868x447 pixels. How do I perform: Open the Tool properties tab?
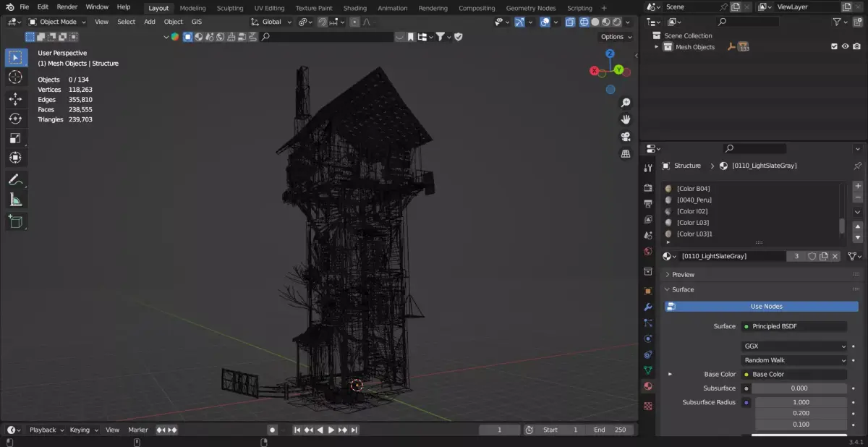(648, 168)
